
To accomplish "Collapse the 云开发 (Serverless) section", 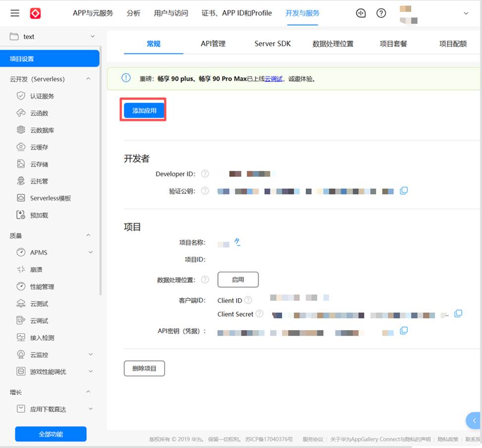I will tap(89, 79).
